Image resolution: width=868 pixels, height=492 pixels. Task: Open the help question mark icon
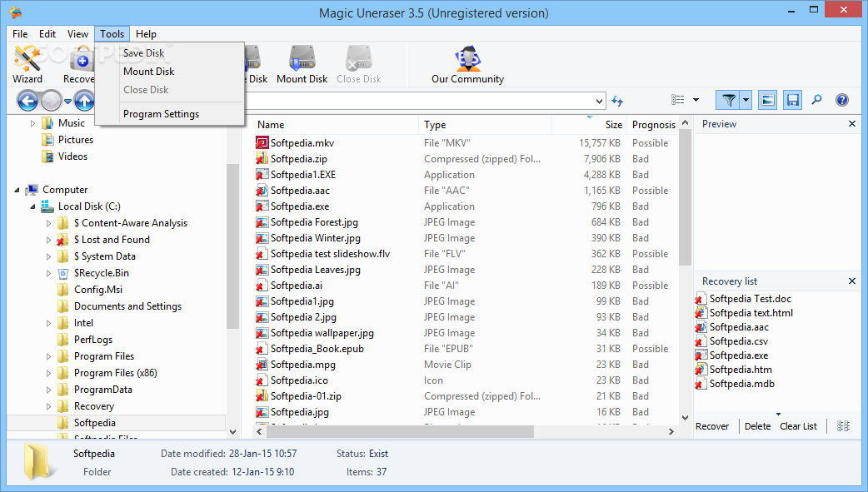point(842,100)
